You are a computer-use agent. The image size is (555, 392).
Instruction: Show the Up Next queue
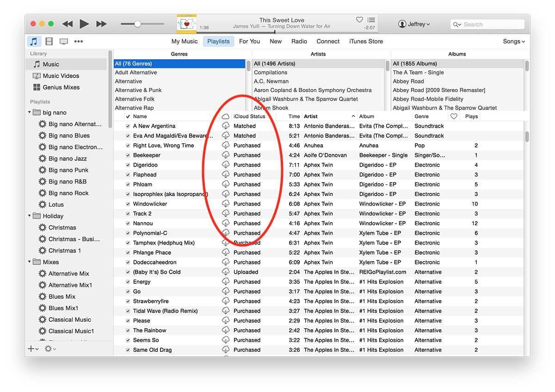(372, 20)
